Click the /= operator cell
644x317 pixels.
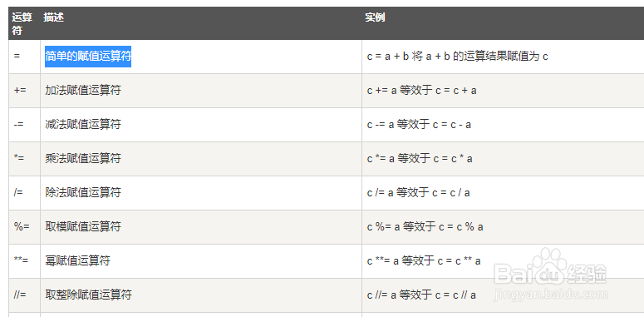(18, 193)
